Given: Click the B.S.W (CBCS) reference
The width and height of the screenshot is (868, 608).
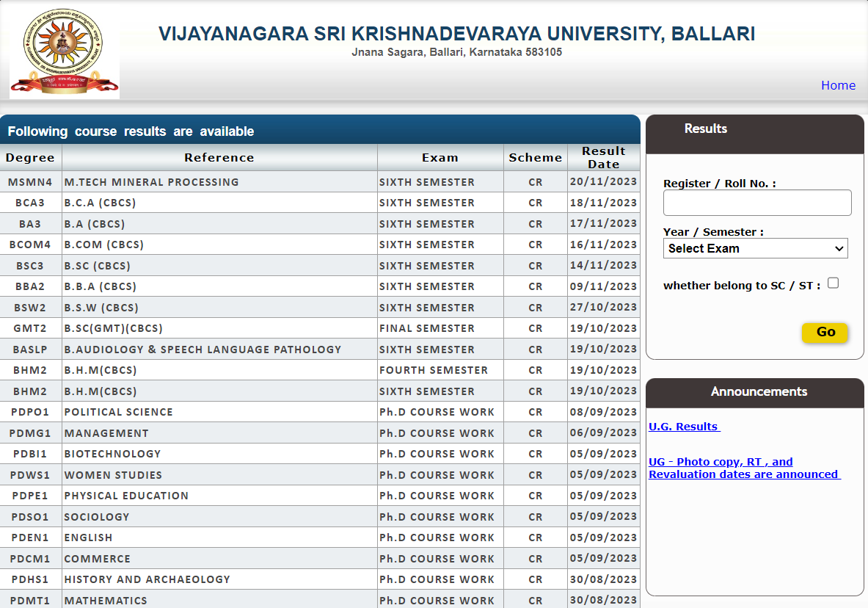Looking at the screenshot, I should (101, 308).
